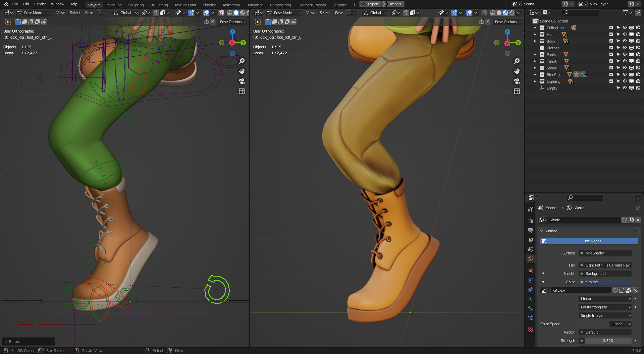This screenshot has height=354, width=644.
Task: Open the Bone Constraints properties tab
Action: [x=530, y=318]
